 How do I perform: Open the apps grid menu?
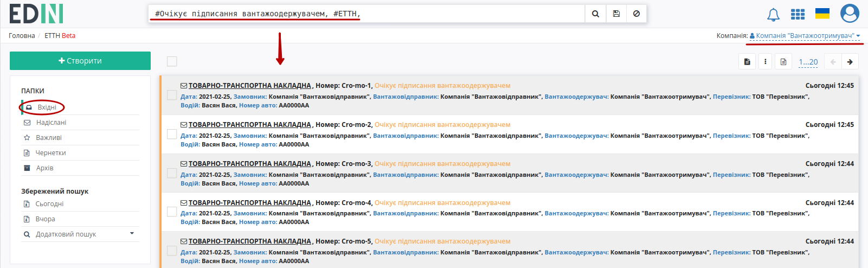[x=798, y=14]
